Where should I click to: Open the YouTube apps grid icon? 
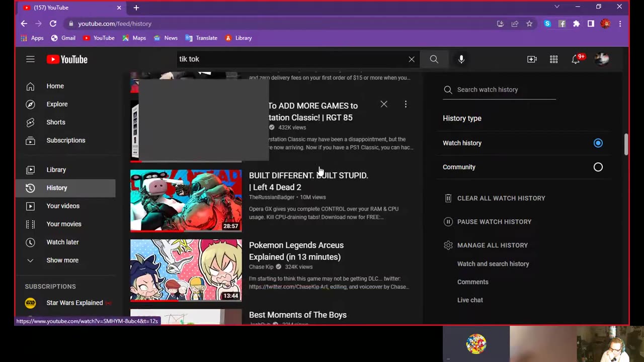click(x=553, y=59)
